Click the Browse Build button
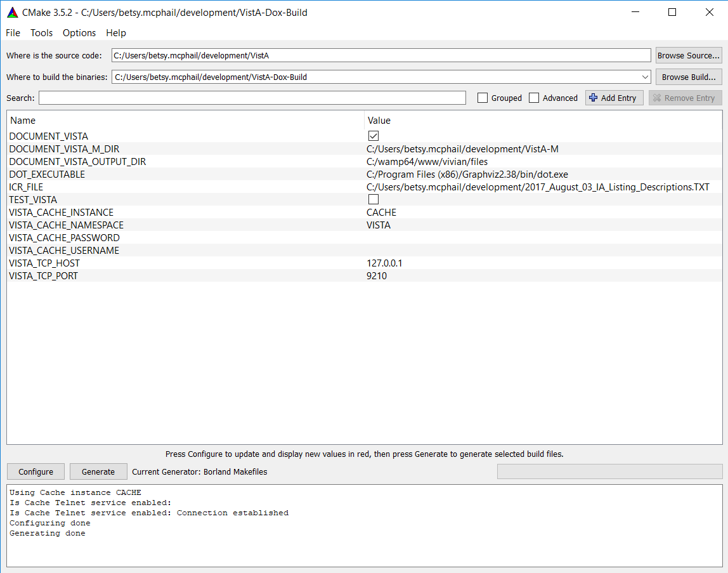The height and width of the screenshot is (573, 728). 688,77
